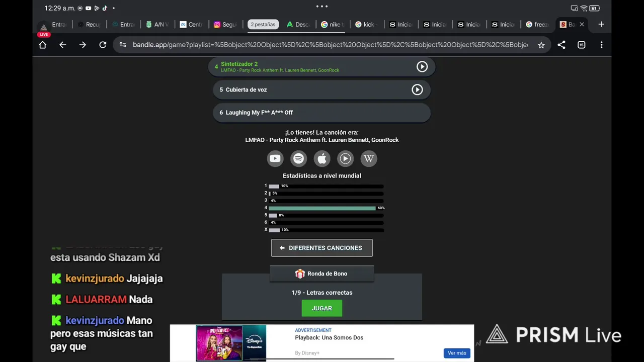
Task: Switch to the kick Google tab
Action: (x=367, y=24)
